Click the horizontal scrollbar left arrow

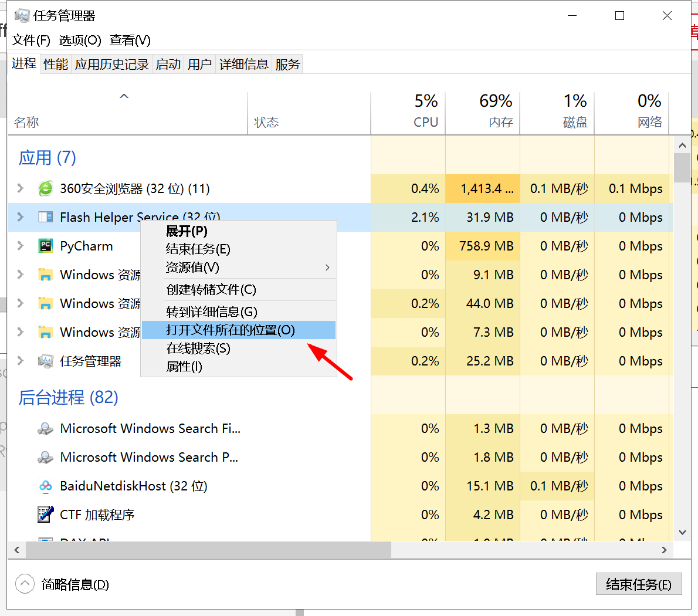click(x=17, y=550)
